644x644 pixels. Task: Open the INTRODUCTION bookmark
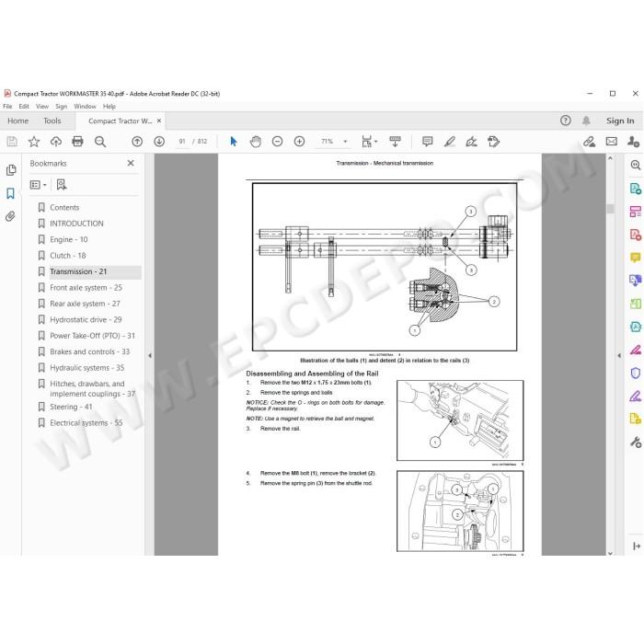click(x=76, y=224)
